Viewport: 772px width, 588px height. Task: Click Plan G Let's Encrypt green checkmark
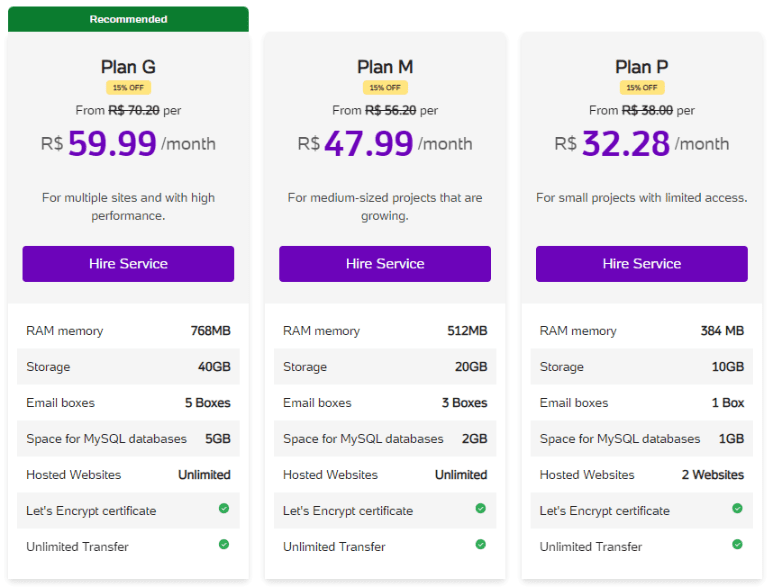click(224, 508)
